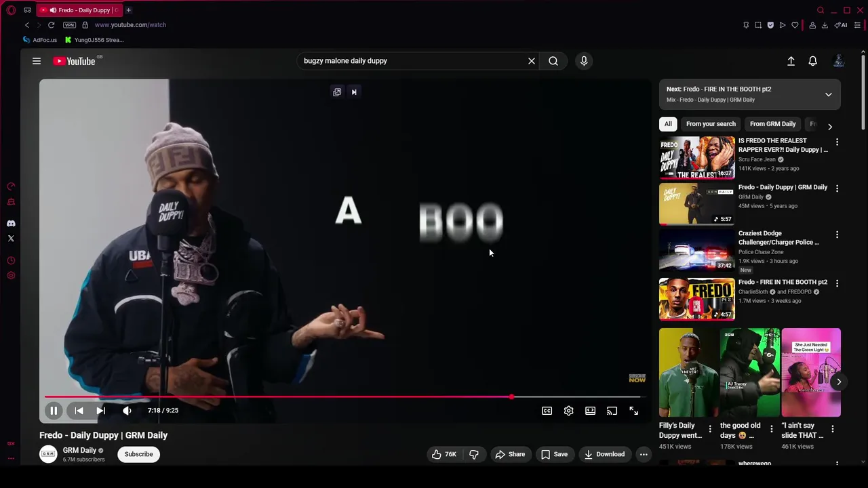Open Fredo - FIRE IN THE BOOTH pt2 title
Viewport: 868px width, 488px height.
pyautogui.click(x=783, y=282)
